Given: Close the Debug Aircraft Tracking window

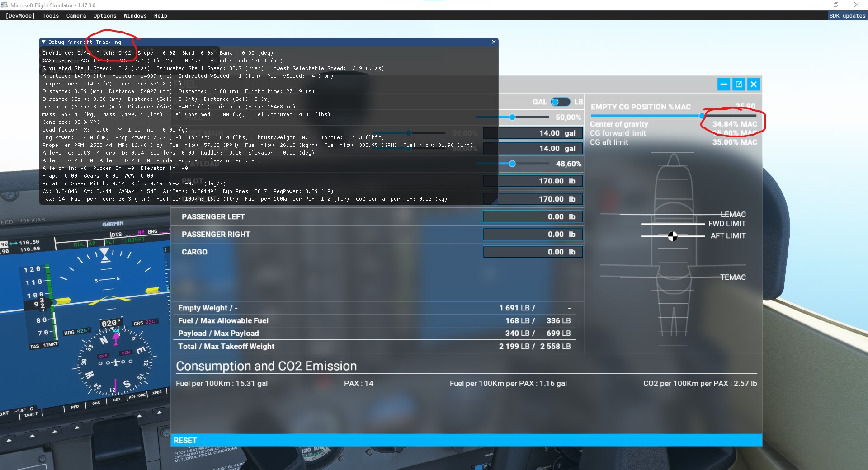Looking at the screenshot, I should tap(494, 42).
